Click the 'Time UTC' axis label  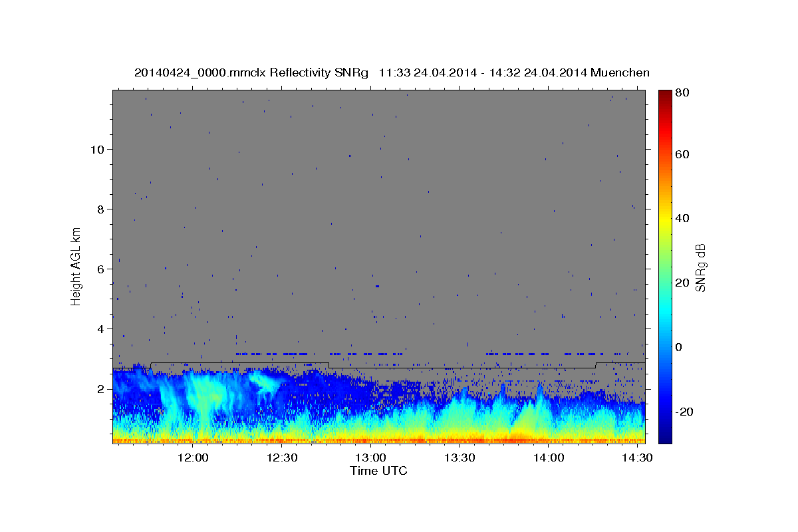coord(378,471)
